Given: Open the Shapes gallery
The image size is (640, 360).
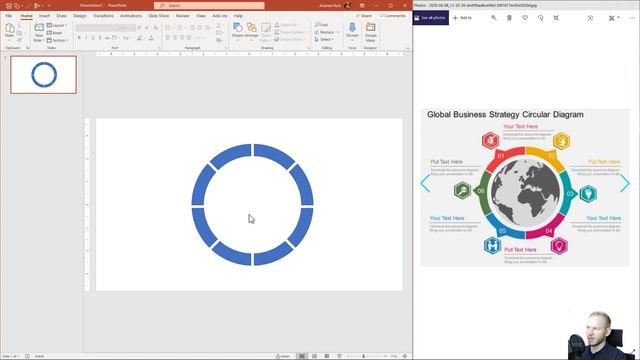Looking at the screenshot, I should tap(238, 31).
